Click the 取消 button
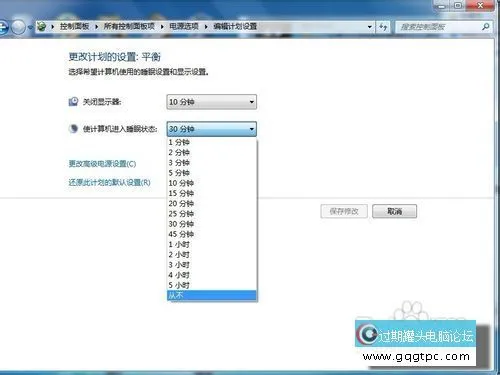The width and height of the screenshot is (500, 375). click(394, 211)
